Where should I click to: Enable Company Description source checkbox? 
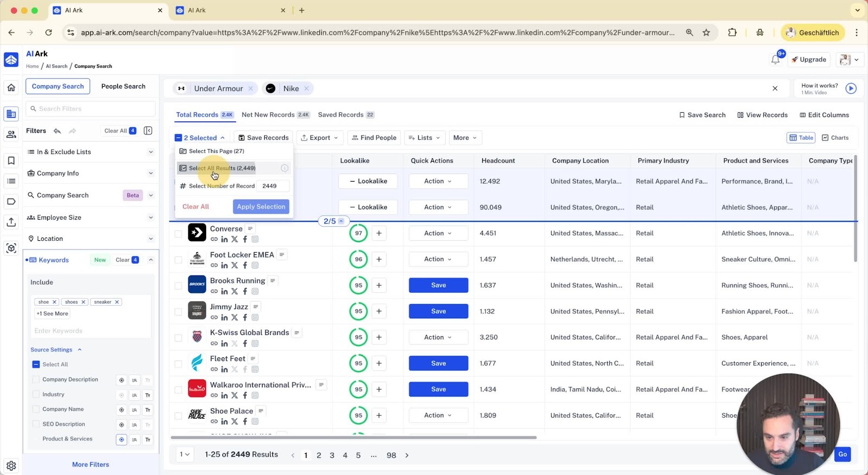click(x=36, y=380)
